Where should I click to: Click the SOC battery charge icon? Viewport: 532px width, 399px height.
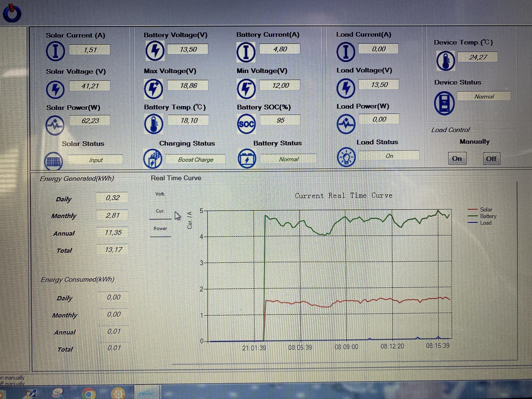point(246,124)
